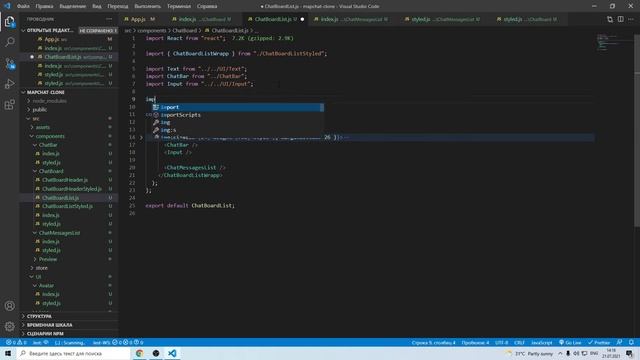Viewport: 640px width, 360px height.
Task: Open the Terminal menu
Action: (x=179, y=6)
